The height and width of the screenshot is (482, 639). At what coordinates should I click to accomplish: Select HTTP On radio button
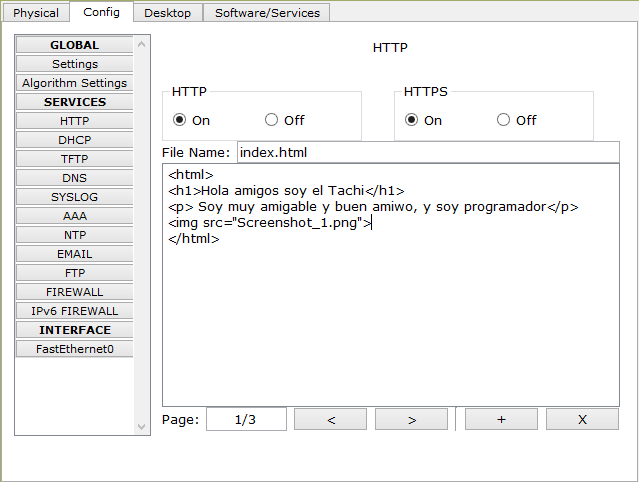coord(179,120)
